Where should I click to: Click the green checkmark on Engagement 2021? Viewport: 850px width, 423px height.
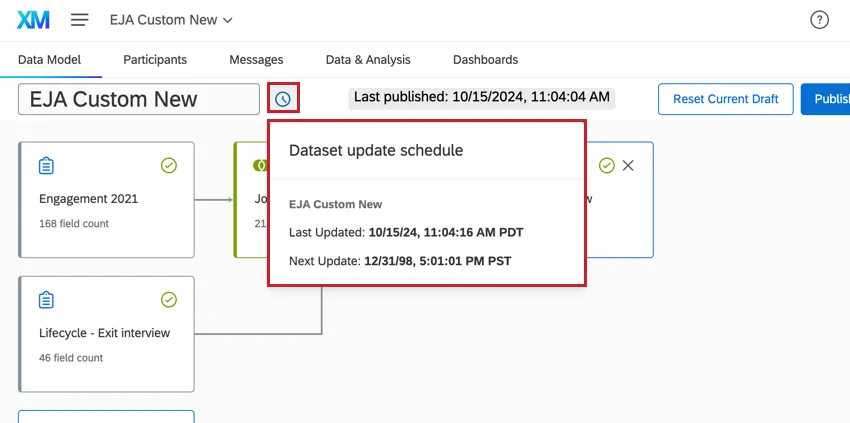pos(169,165)
